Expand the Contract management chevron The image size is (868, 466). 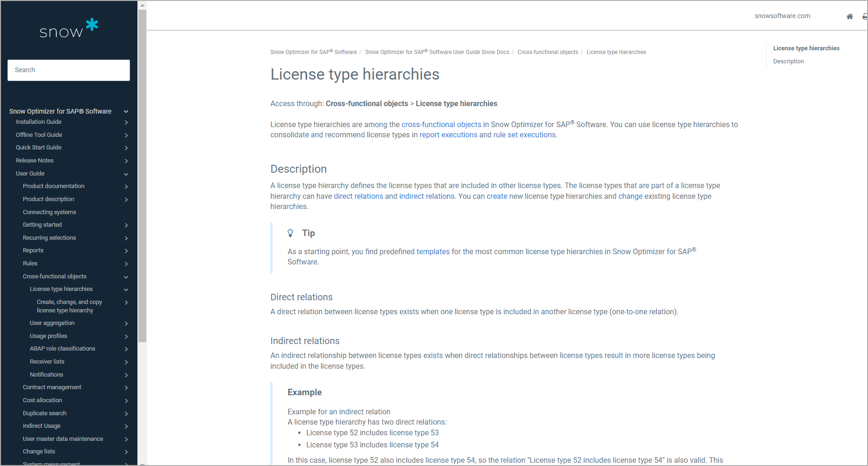pos(126,388)
